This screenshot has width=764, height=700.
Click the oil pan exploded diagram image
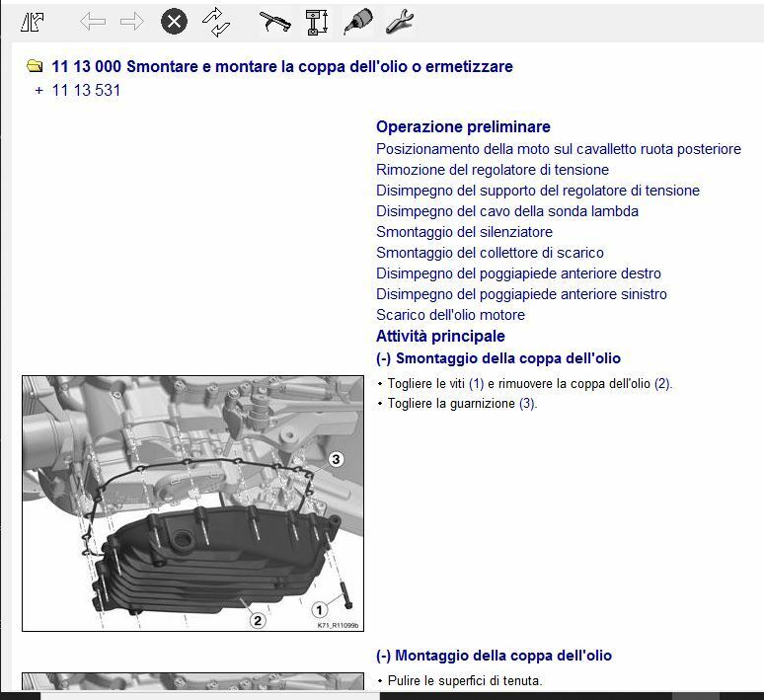pos(193,504)
